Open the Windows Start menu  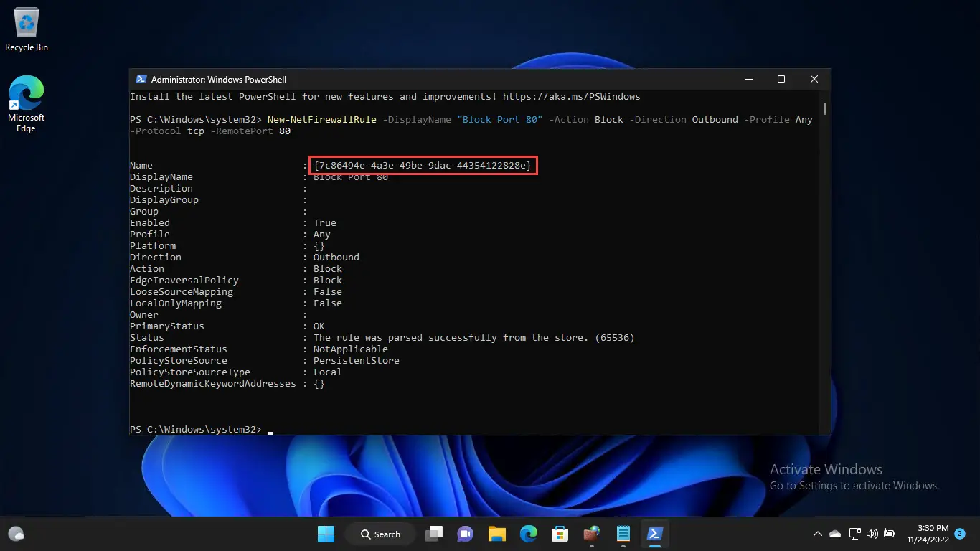[326, 534]
